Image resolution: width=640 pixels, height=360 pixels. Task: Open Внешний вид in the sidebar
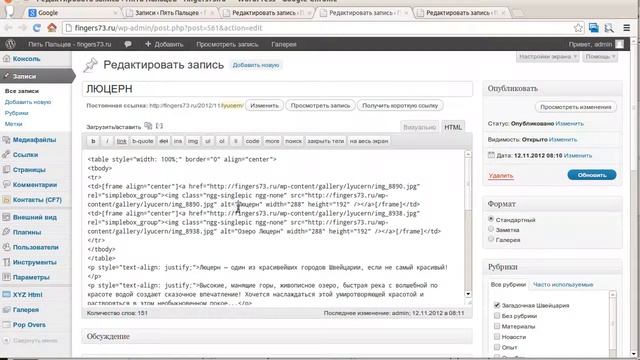36,217
